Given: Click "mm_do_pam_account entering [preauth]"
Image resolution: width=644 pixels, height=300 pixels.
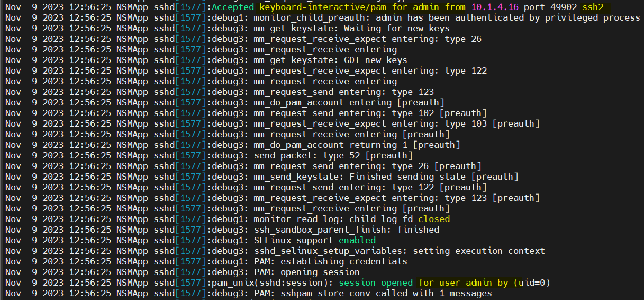Looking at the screenshot, I should (x=349, y=103).
